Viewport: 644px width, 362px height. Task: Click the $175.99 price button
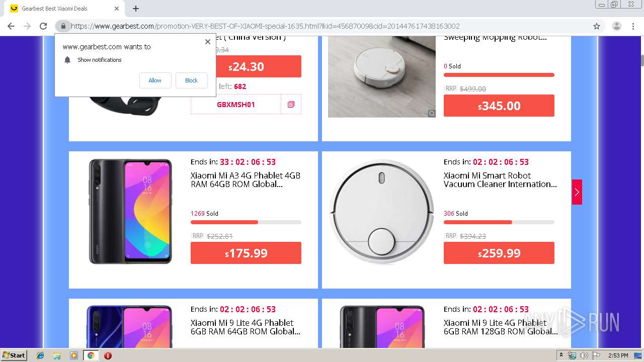click(x=246, y=253)
